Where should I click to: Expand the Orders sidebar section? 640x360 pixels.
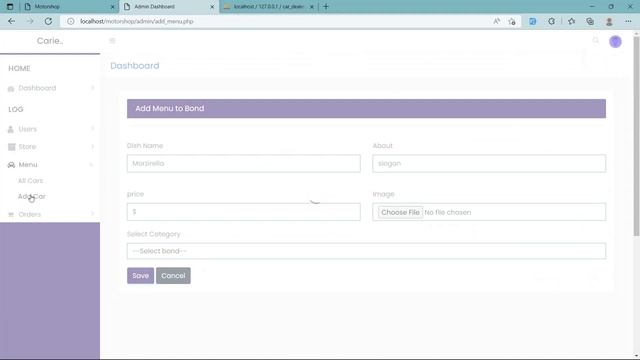93,214
